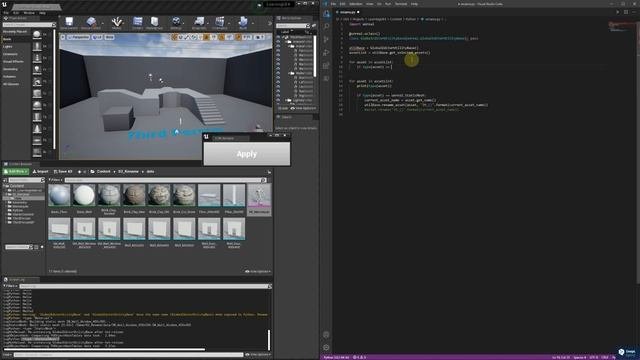
Task: Click the Unreal Engine logo in the title bar
Action: point(4,5)
